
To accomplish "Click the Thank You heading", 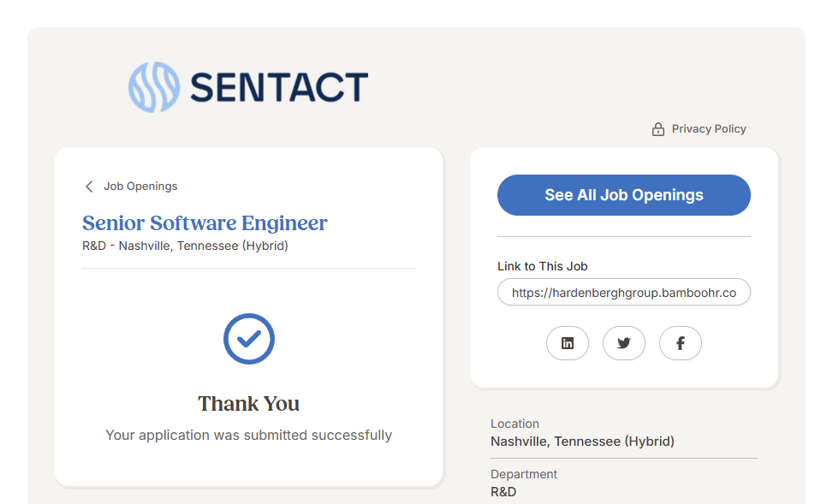I will click(248, 404).
